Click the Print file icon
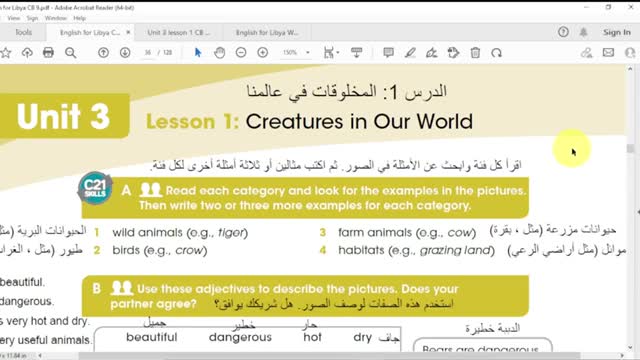 [48, 53]
